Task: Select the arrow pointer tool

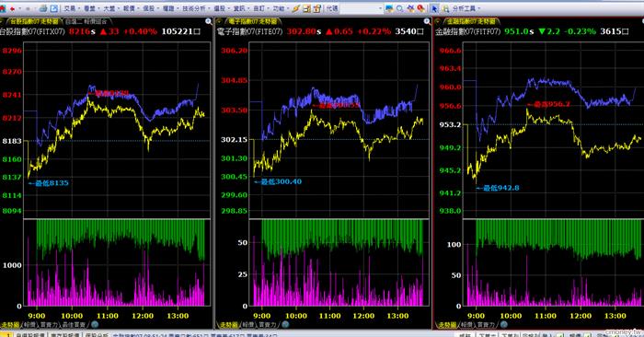Action: (434, 8)
